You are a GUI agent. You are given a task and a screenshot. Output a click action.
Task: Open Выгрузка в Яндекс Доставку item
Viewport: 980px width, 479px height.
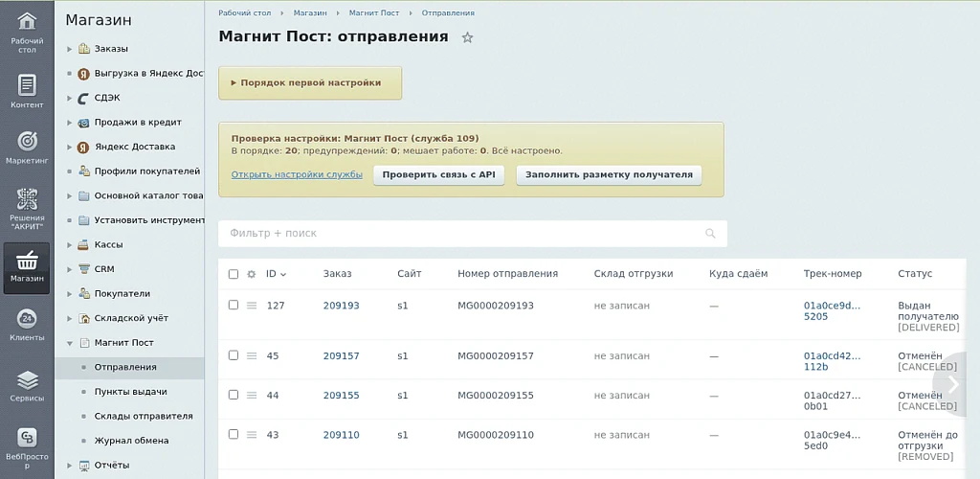(148, 73)
